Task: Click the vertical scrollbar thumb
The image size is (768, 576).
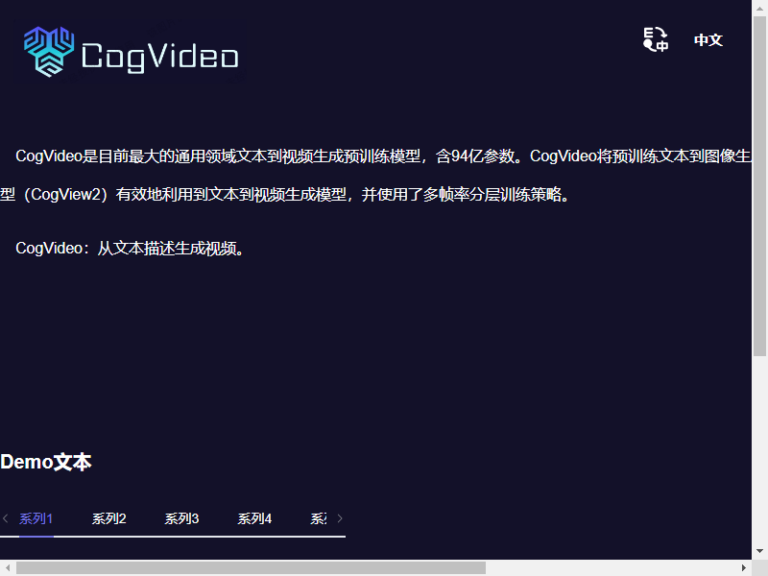Action: 760,186
